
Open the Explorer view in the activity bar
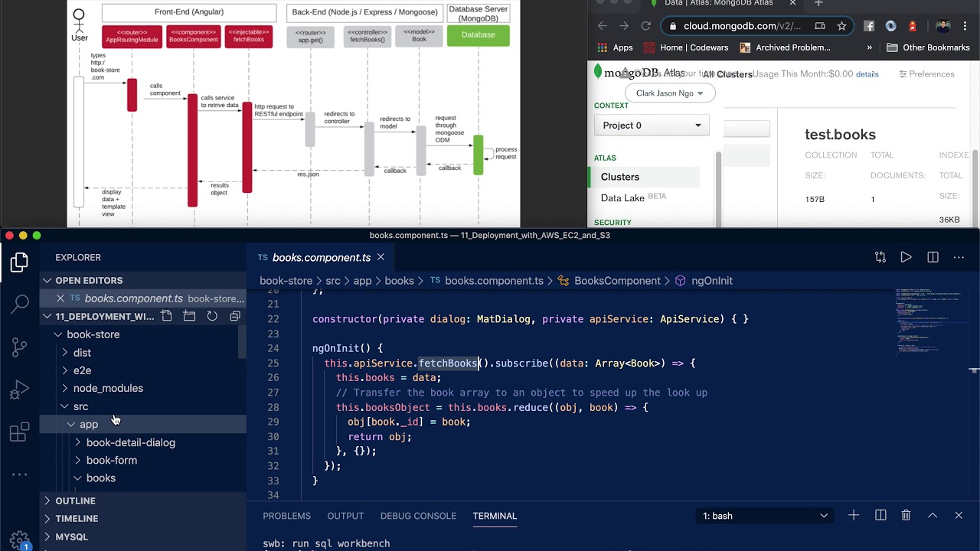(x=19, y=262)
